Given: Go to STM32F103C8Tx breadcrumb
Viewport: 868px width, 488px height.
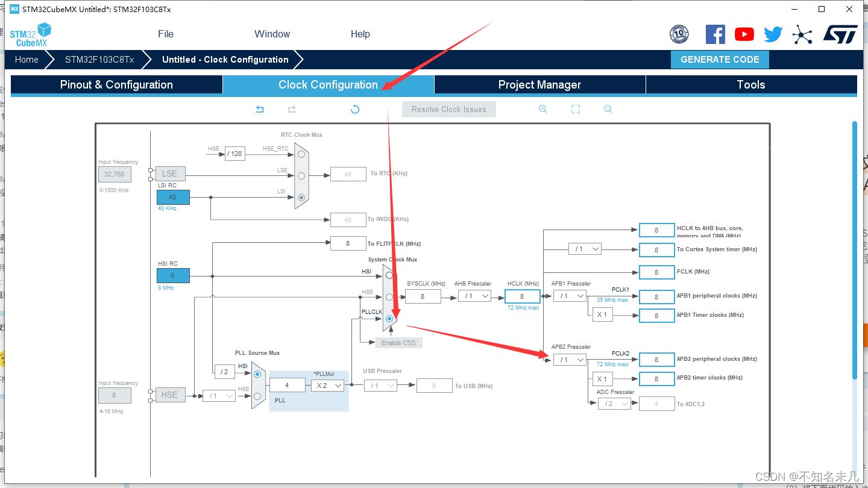Looking at the screenshot, I should (x=99, y=60).
